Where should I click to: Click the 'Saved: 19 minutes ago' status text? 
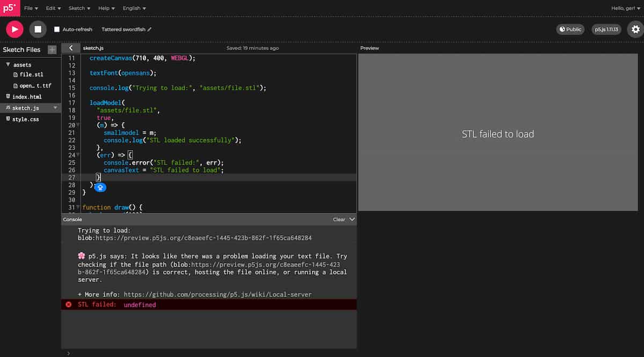pos(253,48)
